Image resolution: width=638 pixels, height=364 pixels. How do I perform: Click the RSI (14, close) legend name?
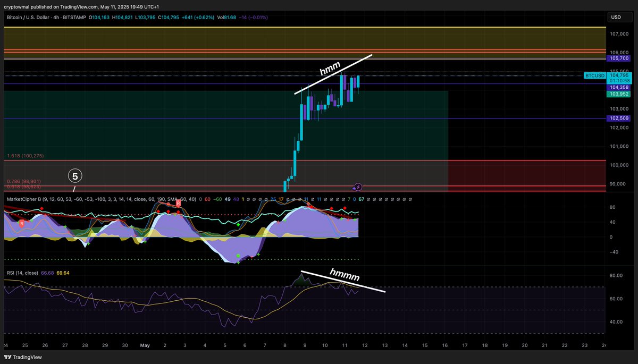point(21,273)
